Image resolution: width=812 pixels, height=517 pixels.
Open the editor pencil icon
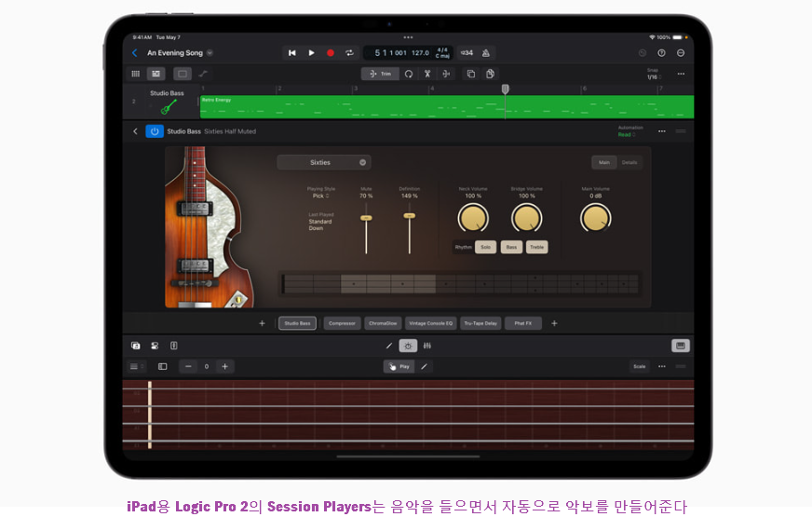coord(389,346)
